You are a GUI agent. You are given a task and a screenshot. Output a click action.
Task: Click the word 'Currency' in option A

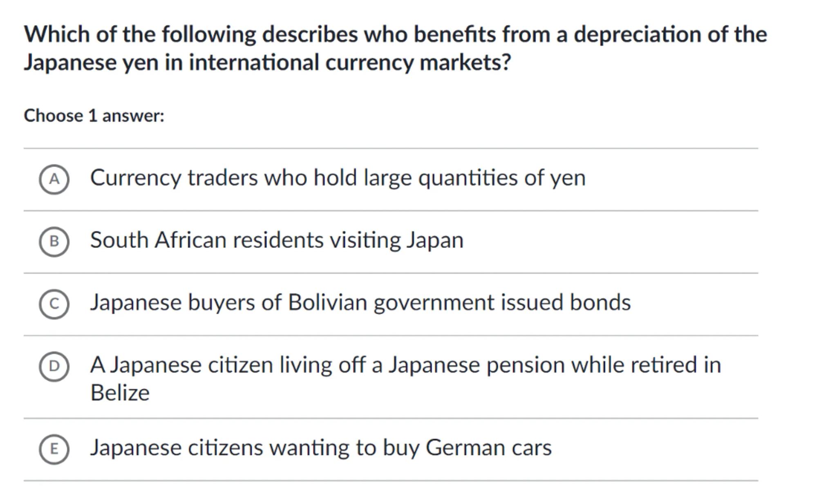pyautogui.click(x=135, y=178)
